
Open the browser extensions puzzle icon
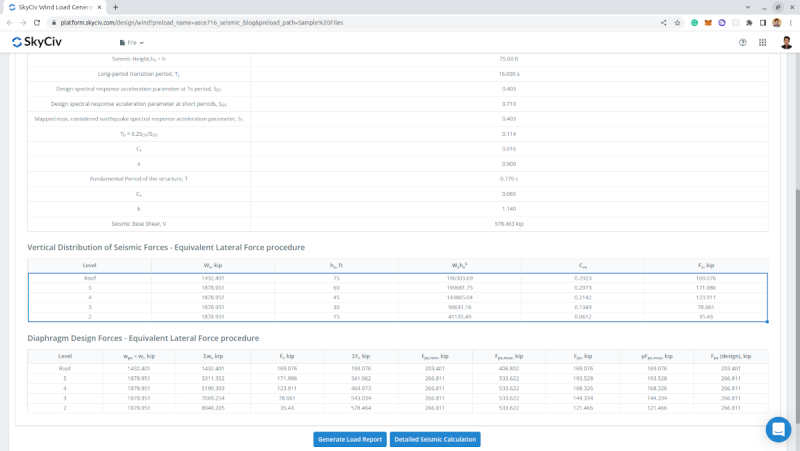748,22
